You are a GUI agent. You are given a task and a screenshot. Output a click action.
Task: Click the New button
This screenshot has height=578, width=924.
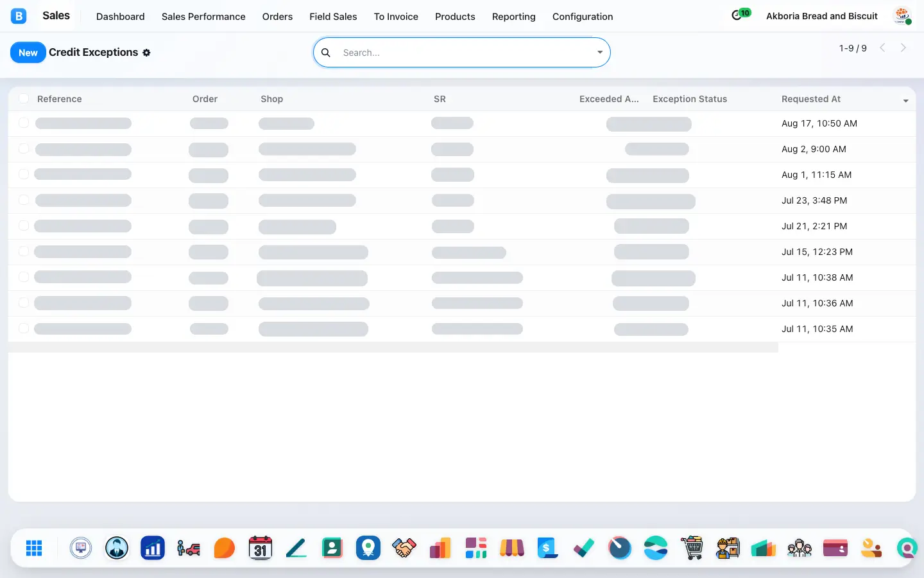click(28, 53)
